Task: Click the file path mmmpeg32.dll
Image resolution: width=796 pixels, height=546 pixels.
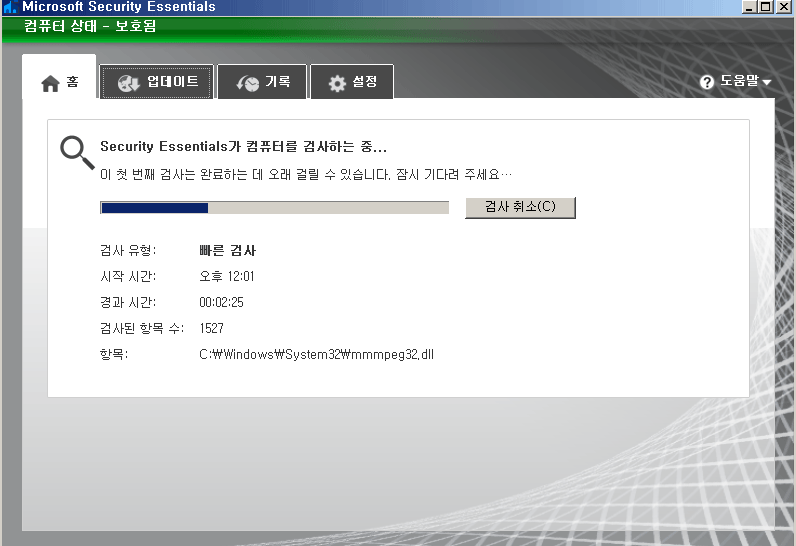Action: click(316, 354)
